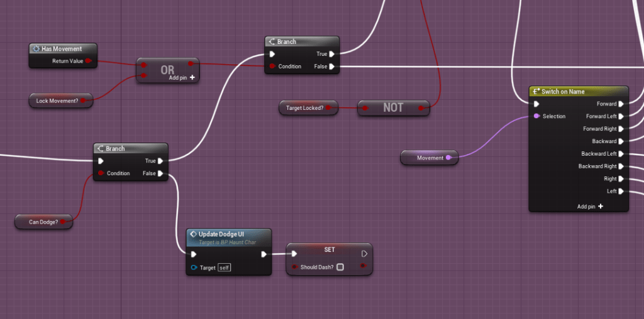Click the lower Branch node icon
The width and height of the screenshot is (644, 319).
pos(100,149)
